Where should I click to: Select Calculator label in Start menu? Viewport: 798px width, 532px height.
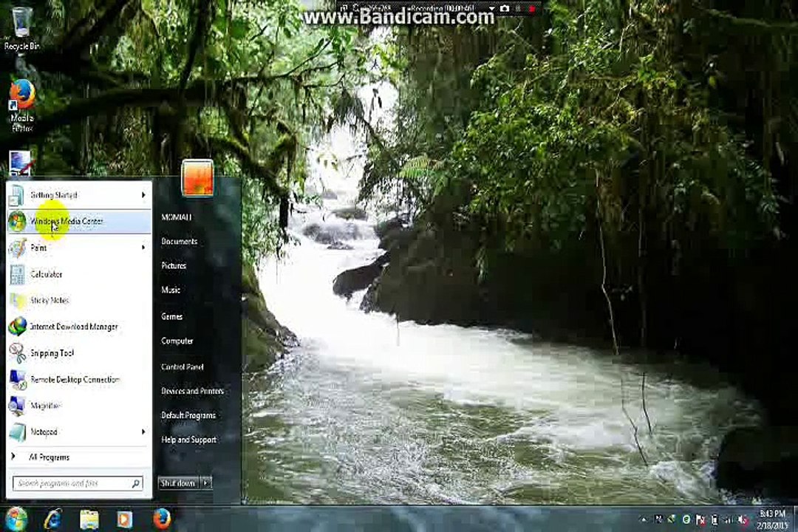[x=47, y=274]
